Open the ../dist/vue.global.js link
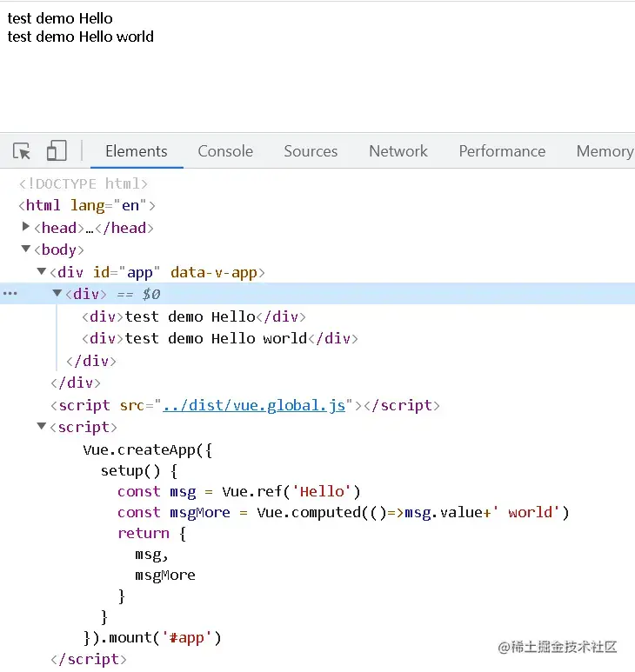Image resolution: width=635 pixels, height=672 pixels. pos(254,405)
